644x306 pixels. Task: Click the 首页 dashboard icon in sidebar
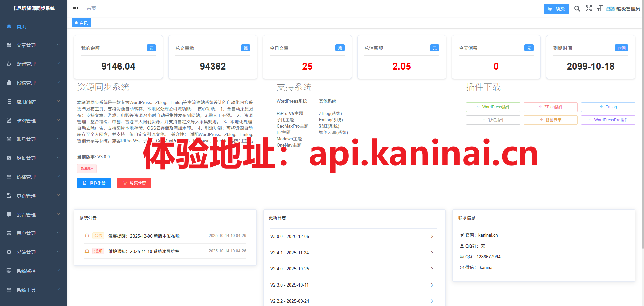[9, 27]
